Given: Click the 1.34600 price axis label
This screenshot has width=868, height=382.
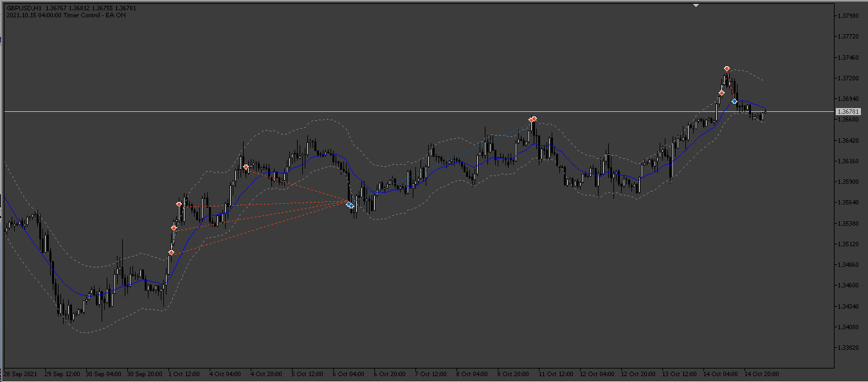Looking at the screenshot, I should (849, 286).
